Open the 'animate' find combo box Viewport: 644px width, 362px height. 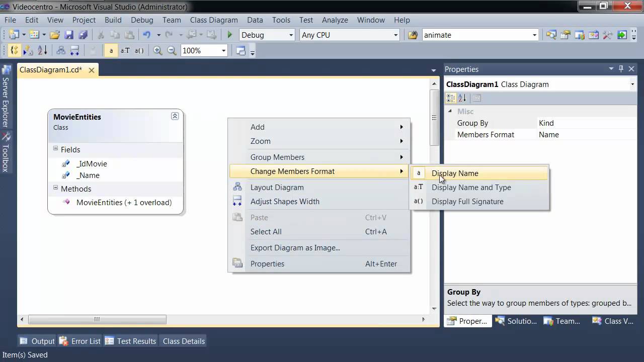(x=534, y=35)
